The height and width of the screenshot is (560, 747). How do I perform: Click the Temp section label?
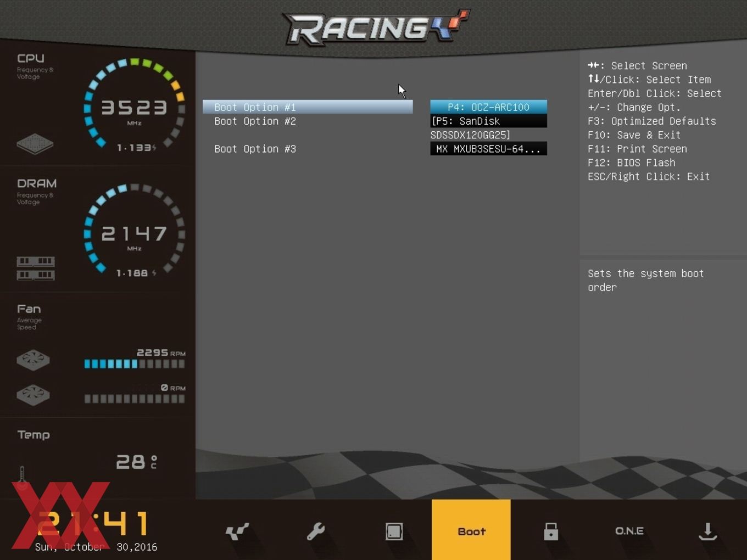tap(34, 435)
